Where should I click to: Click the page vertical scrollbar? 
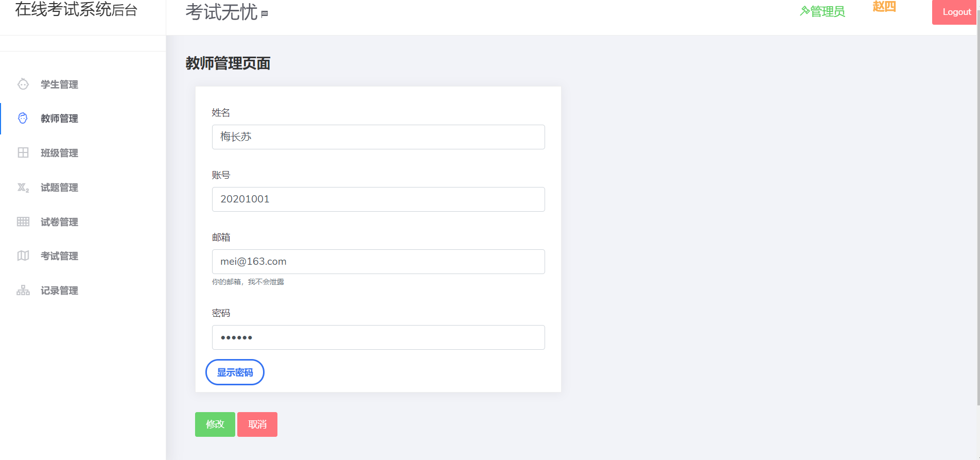978,206
